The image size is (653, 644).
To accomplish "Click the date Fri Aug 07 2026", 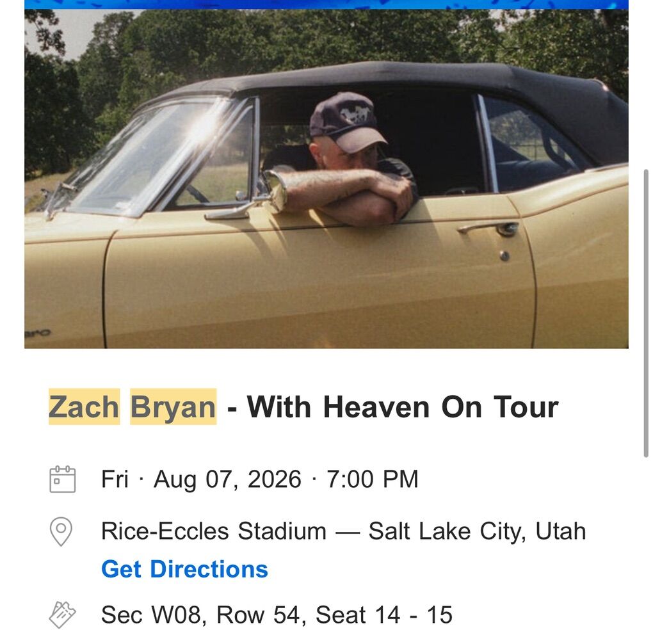I will [198, 479].
